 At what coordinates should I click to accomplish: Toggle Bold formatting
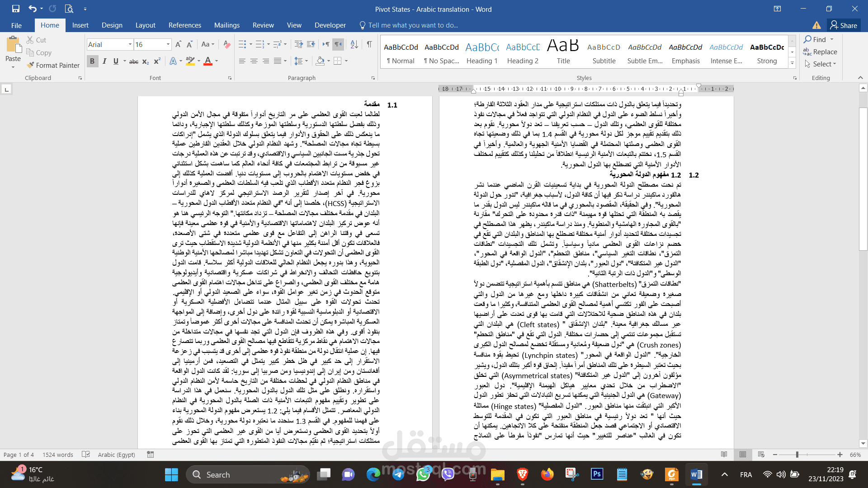(x=92, y=61)
